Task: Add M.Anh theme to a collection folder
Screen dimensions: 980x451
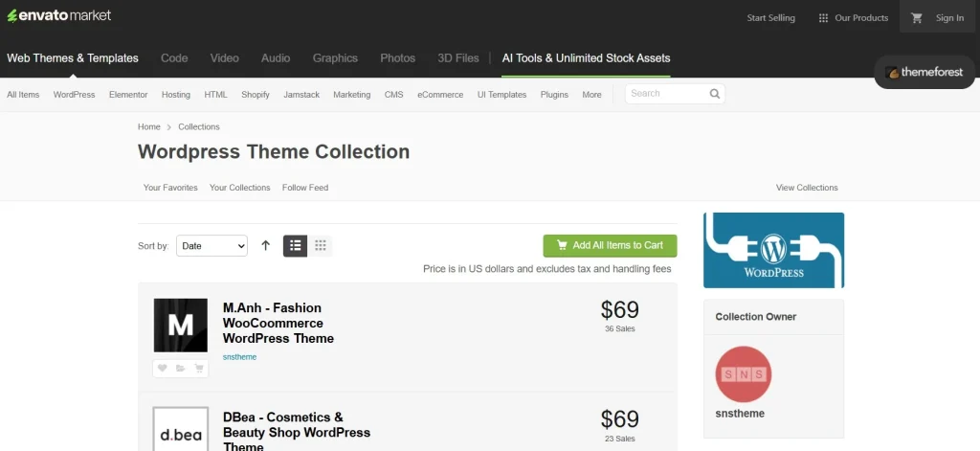Action: (180, 368)
